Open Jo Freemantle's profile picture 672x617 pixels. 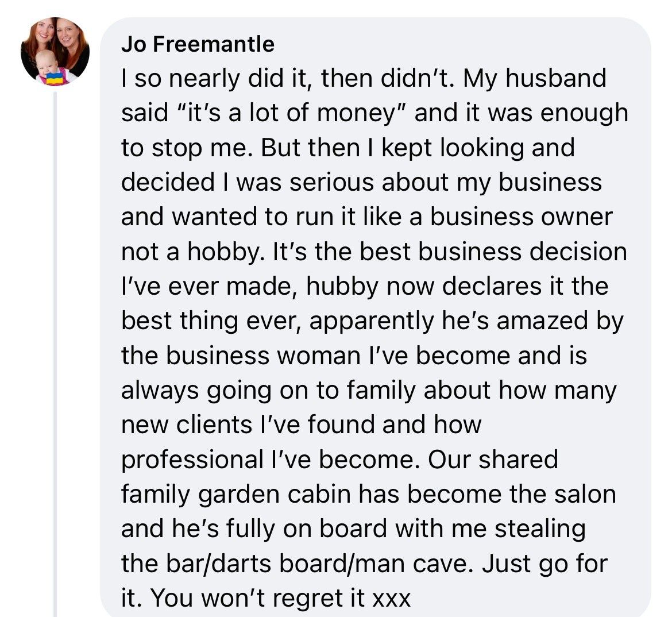point(55,52)
